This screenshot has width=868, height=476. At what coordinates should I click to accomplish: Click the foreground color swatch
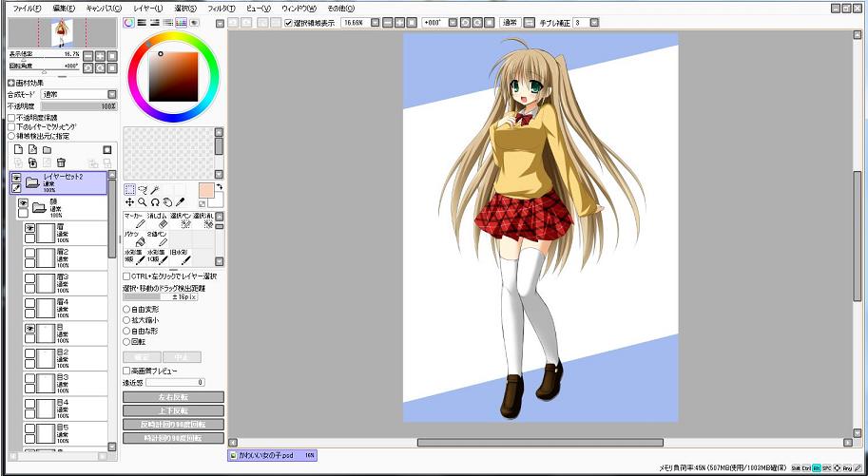point(205,190)
